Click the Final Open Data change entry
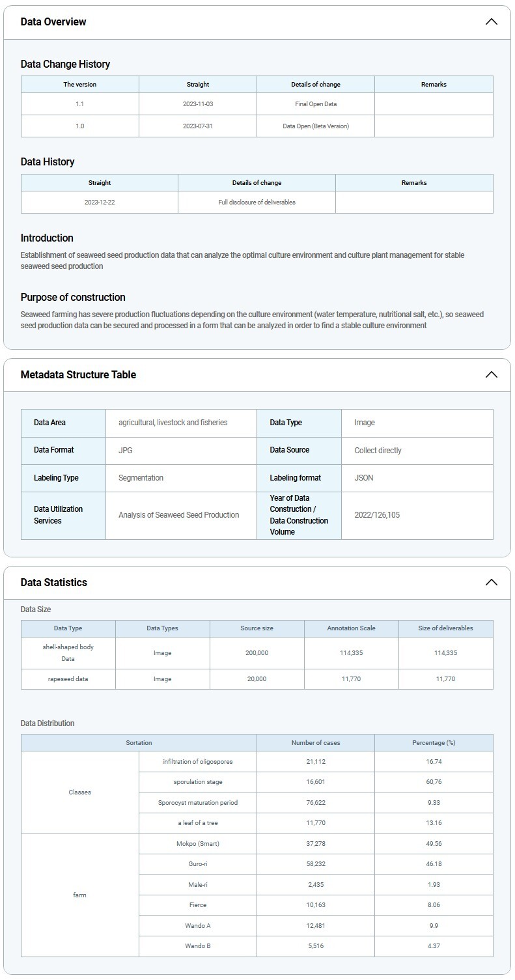 pos(315,104)
